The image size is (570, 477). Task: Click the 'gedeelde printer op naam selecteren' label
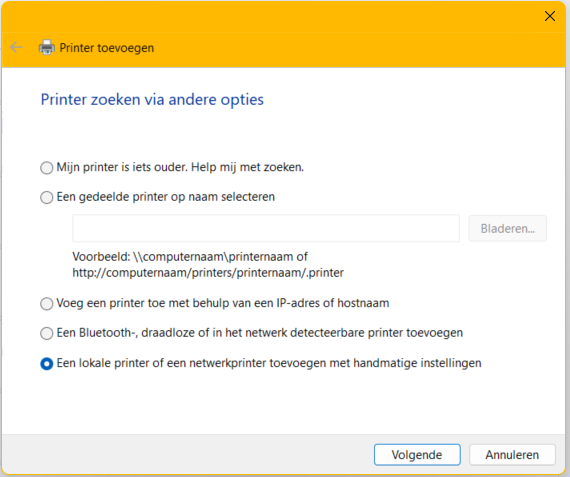[177, 197]
